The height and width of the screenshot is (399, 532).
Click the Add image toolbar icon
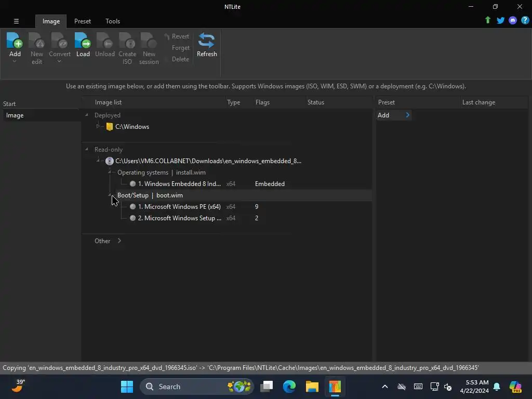click(x=15, y=41)
